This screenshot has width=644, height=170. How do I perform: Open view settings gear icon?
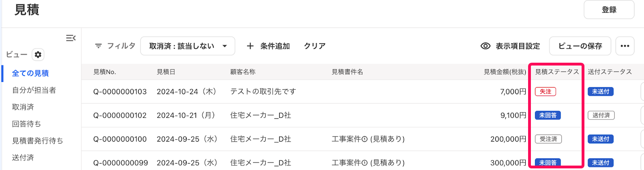click(38, 55)
